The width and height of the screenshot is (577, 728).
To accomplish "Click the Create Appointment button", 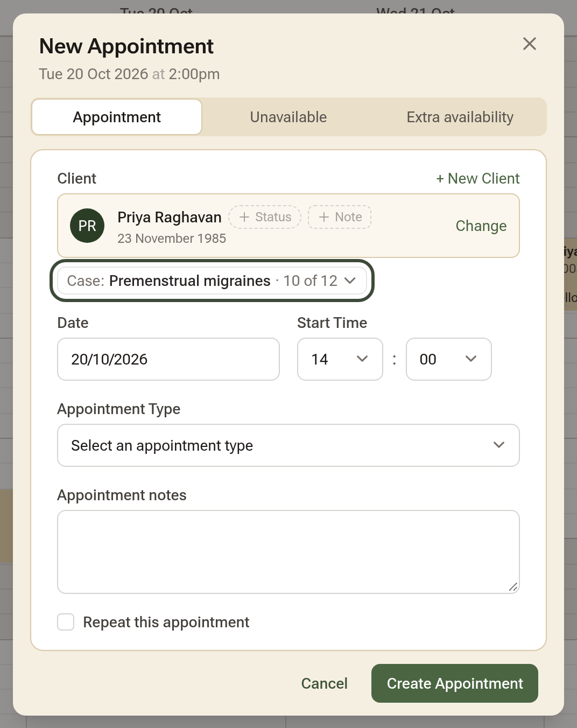I will (455, 683).
